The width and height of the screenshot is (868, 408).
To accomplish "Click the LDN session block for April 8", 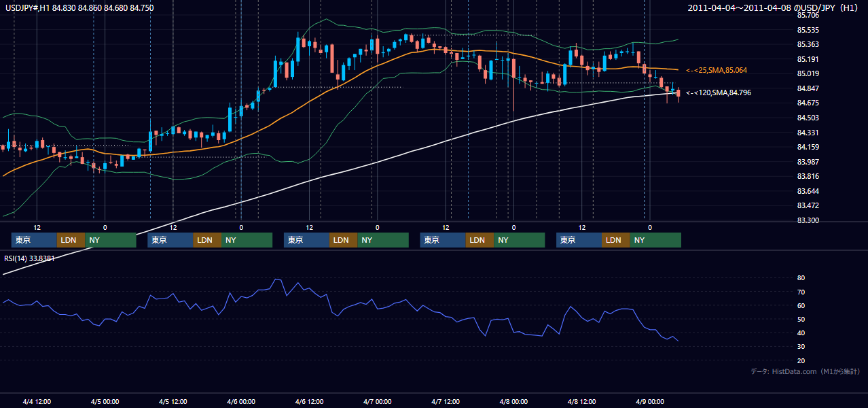I will (615, 240).
